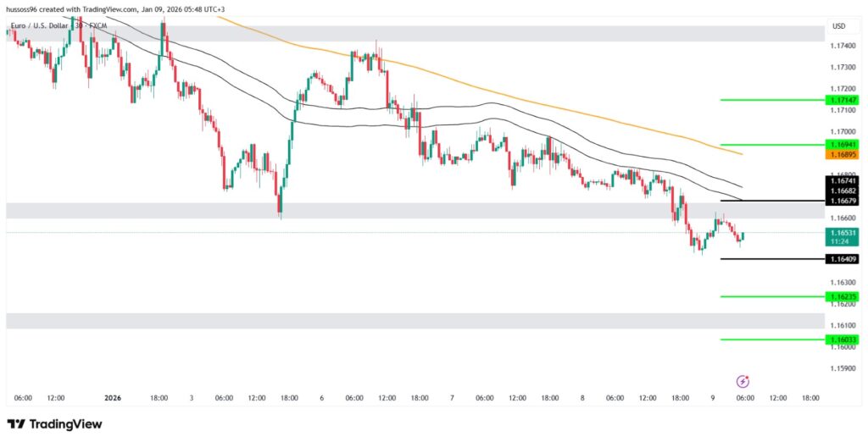Screen dimensions: 868x442
Task: Click the TradingView logo icon
Action: pyautogui.click(x=16, y=424)
